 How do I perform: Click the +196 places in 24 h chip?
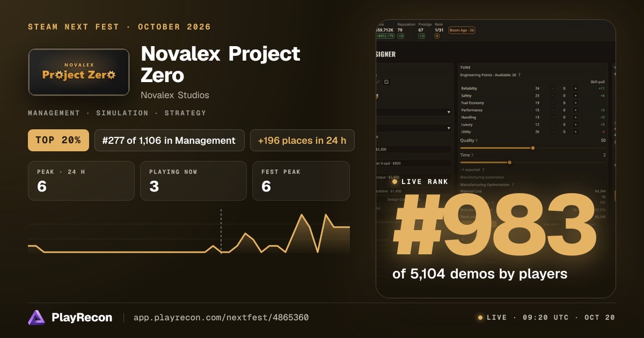tap(302, 140)
